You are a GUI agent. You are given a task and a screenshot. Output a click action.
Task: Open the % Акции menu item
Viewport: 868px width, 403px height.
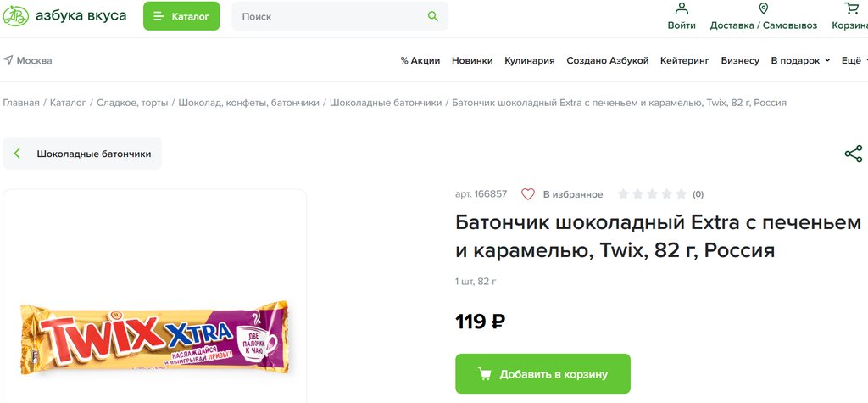coord(420,60)
